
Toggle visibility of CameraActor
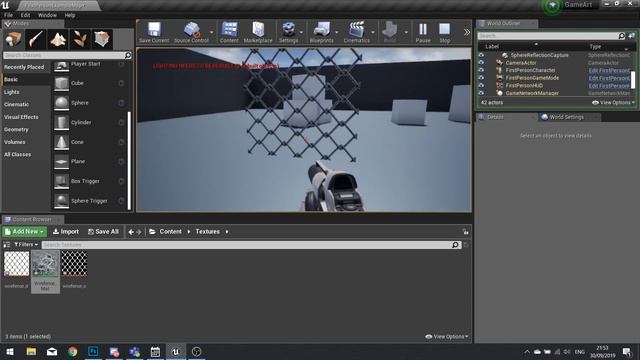point(481,63)
